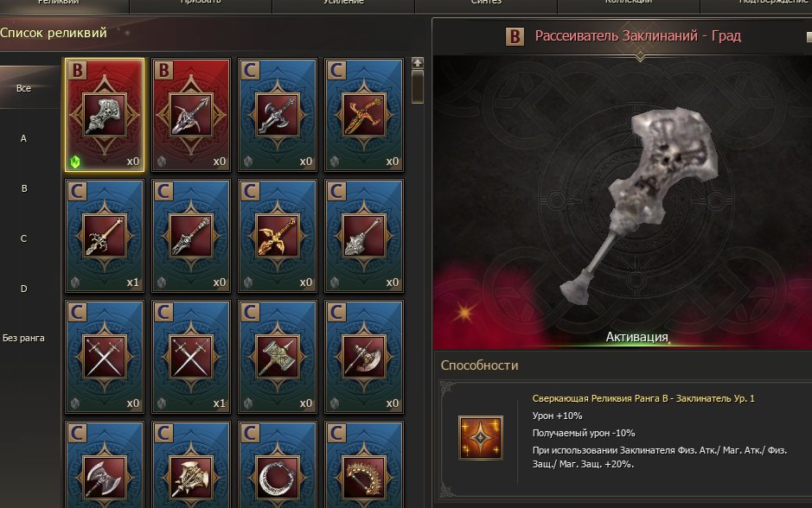
Task: Select the crossed swords relic with x1
Action: (x=191, y=357)
